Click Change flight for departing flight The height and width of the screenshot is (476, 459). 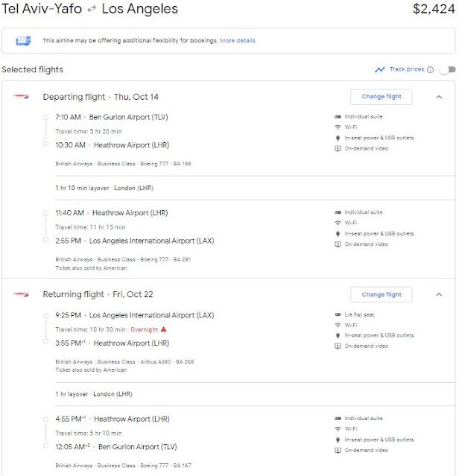click(382, 97)
